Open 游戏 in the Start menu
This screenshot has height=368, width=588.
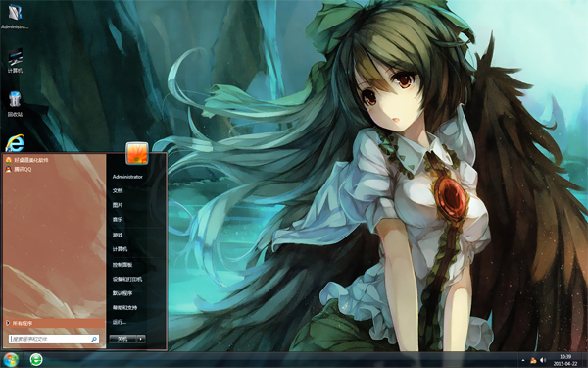click(x=118, y=236)
